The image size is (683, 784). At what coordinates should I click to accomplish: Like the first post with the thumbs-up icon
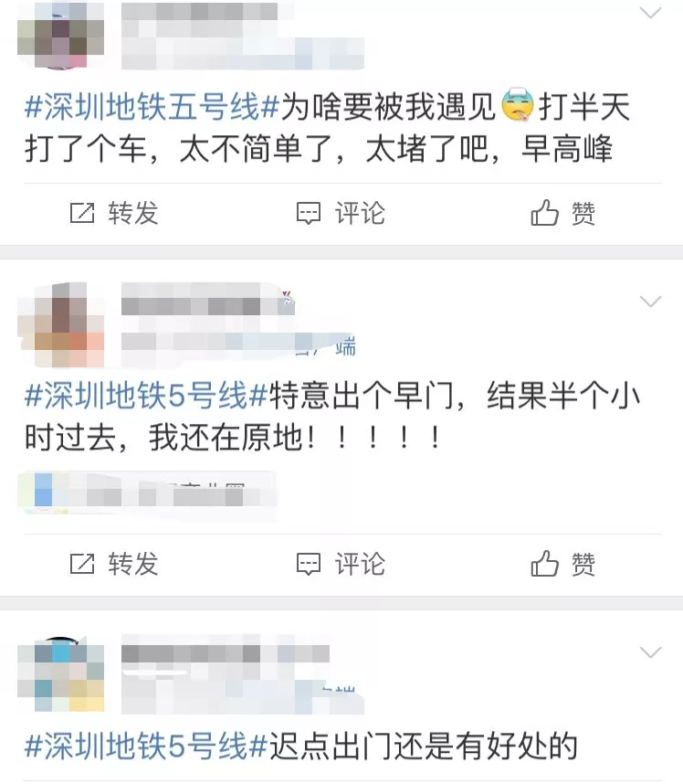pyautogui.click(x=544, y=213)
